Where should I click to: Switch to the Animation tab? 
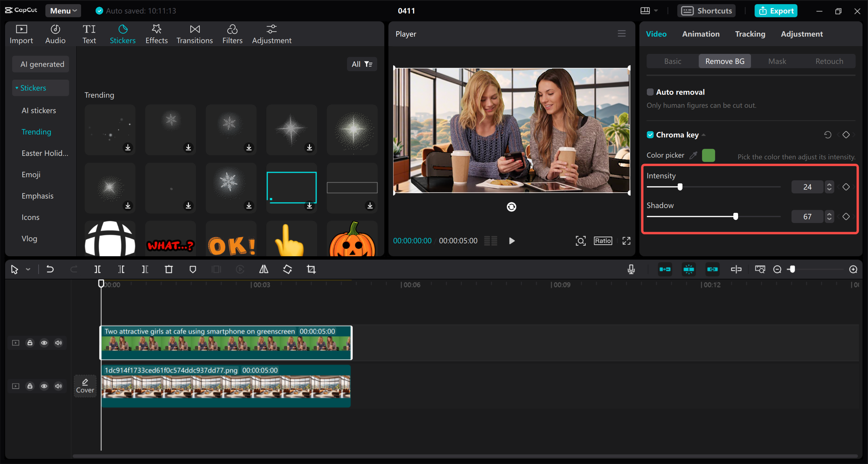(701, 34)
